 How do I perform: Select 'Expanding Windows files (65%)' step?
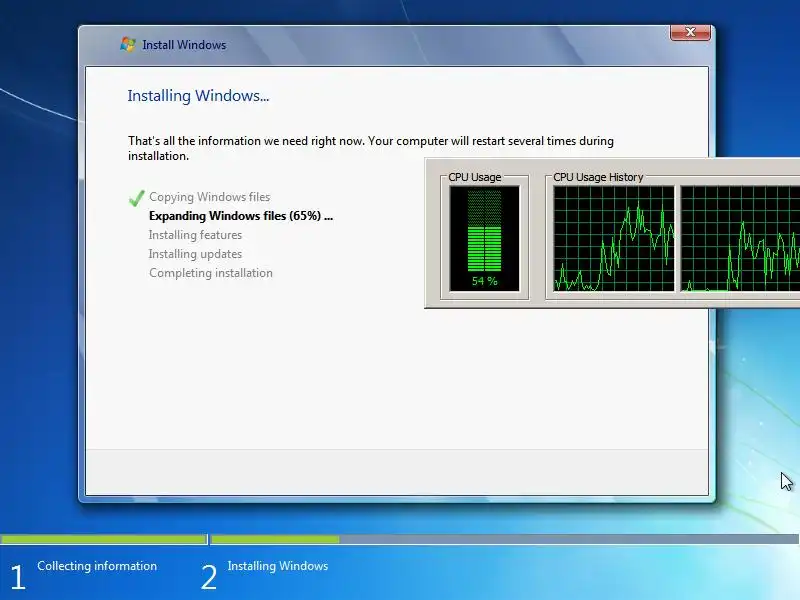click(241, 216)
